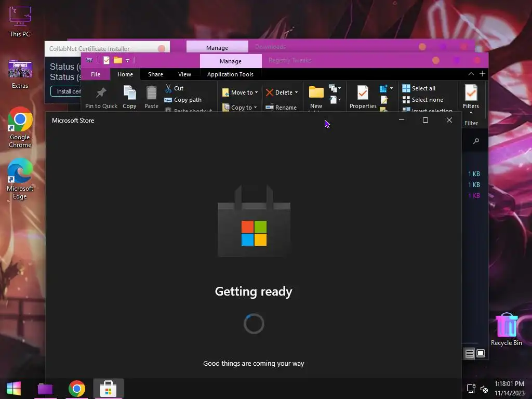Open the Delete options dropdown

tap(296, 92)
